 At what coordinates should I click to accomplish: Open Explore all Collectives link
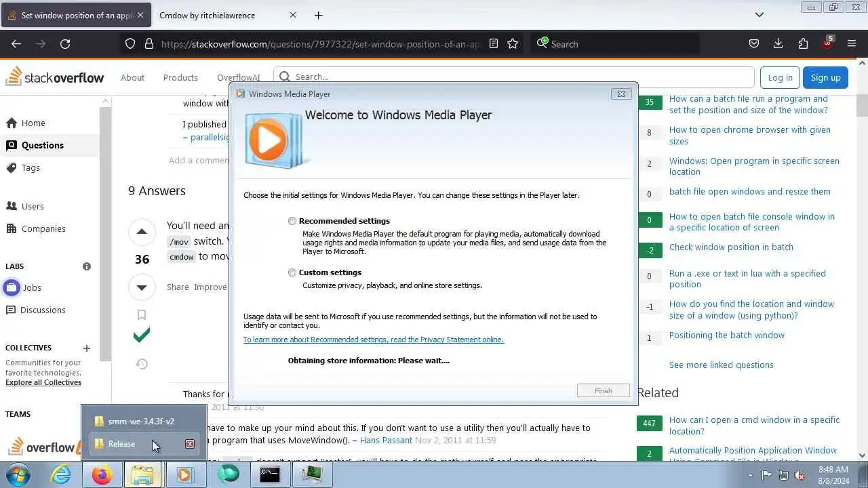coord(43,382)
